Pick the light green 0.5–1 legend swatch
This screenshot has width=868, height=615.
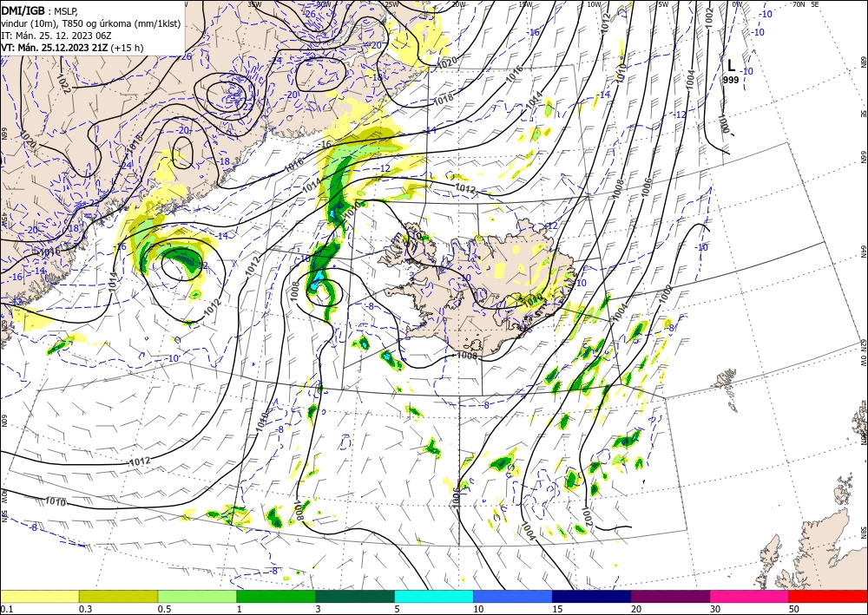pos(197,596)
